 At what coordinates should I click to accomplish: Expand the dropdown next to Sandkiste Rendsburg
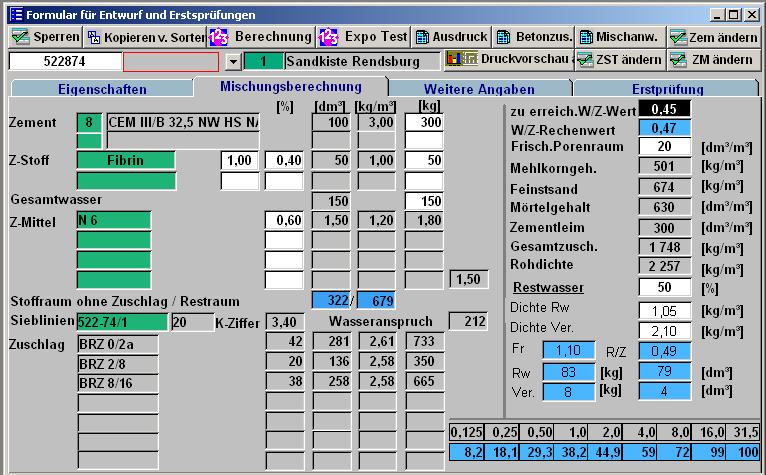click(233, 62)
